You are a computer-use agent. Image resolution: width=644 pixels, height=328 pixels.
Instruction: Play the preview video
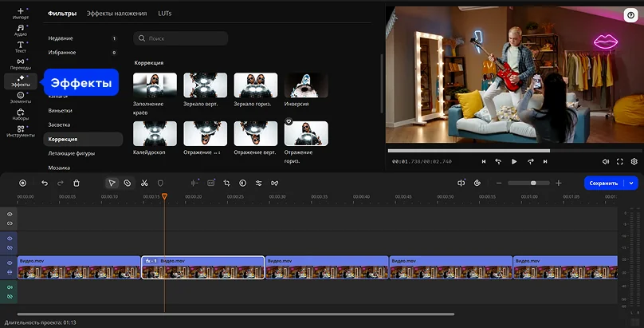tap(514, 161)
